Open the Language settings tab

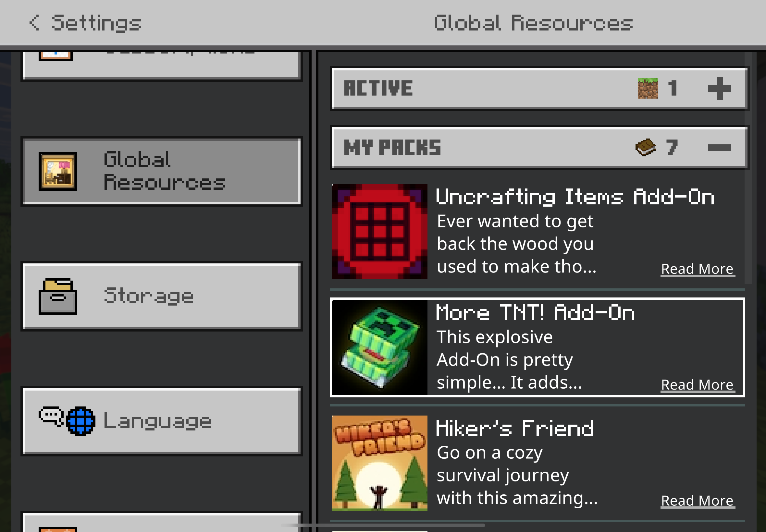[x=162, y=421]
